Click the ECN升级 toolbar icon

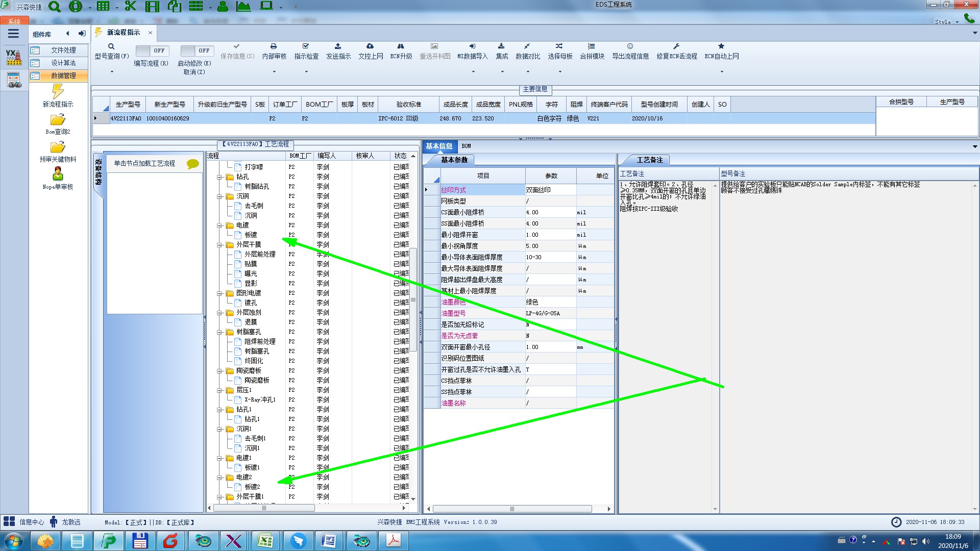coord(401,46)
